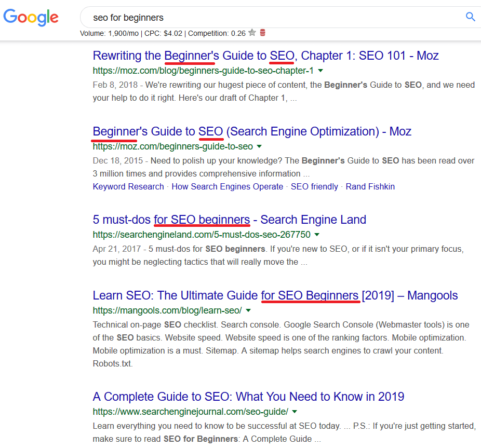Click the 'Apr 21, 2017' result date
Screen dimensions: 481x448
coord(116,249)
